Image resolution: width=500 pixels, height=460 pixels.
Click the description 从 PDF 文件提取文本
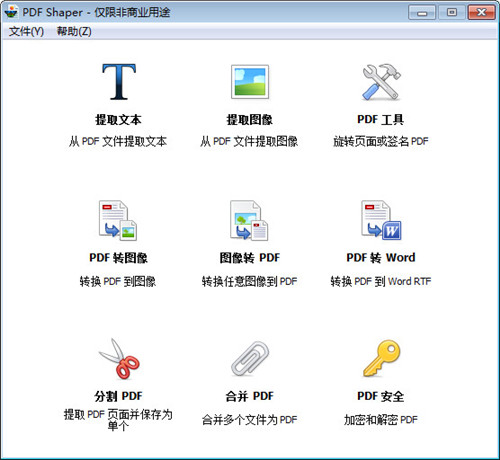(118, 142)
